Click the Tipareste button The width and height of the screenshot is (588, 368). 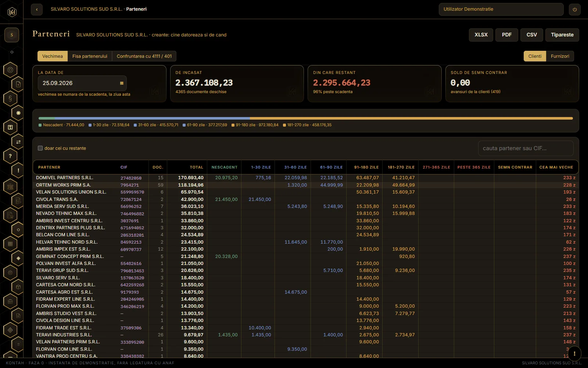coord(562,35)
